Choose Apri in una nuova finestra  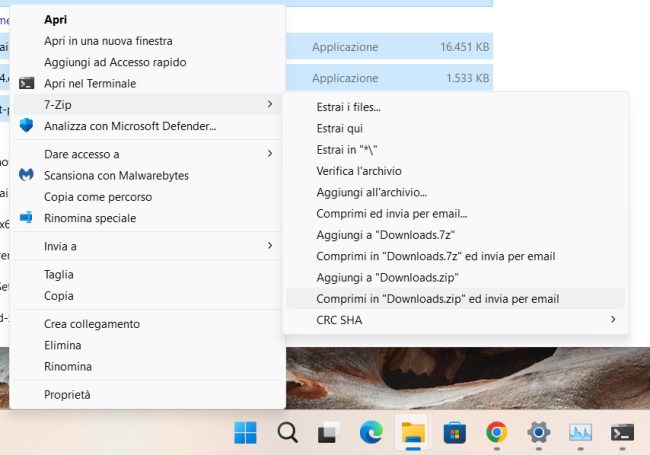coord(108,41)
